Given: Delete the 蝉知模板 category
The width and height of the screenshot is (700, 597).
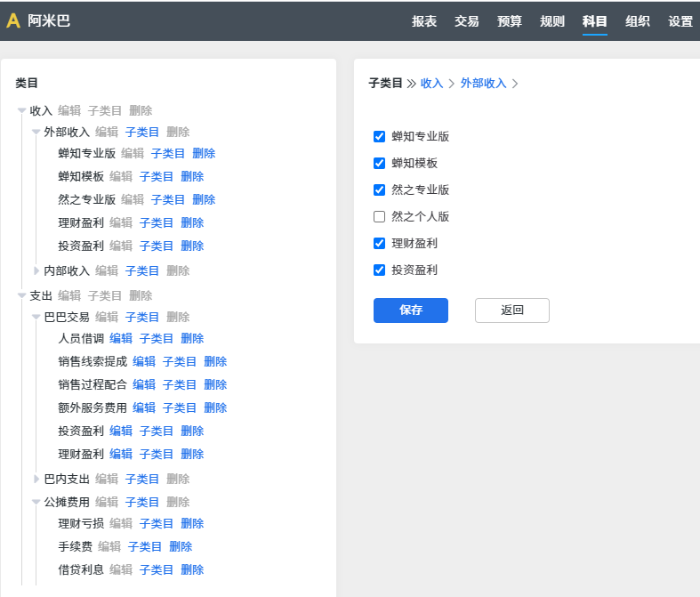Looking at the screenshot, I should (x=192, y=177).
